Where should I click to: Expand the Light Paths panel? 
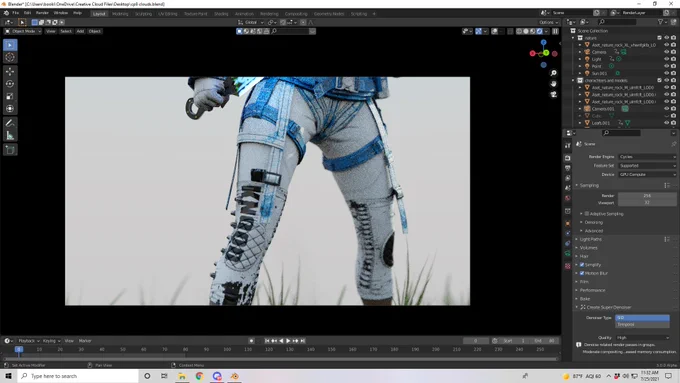[x=590, y=239]
